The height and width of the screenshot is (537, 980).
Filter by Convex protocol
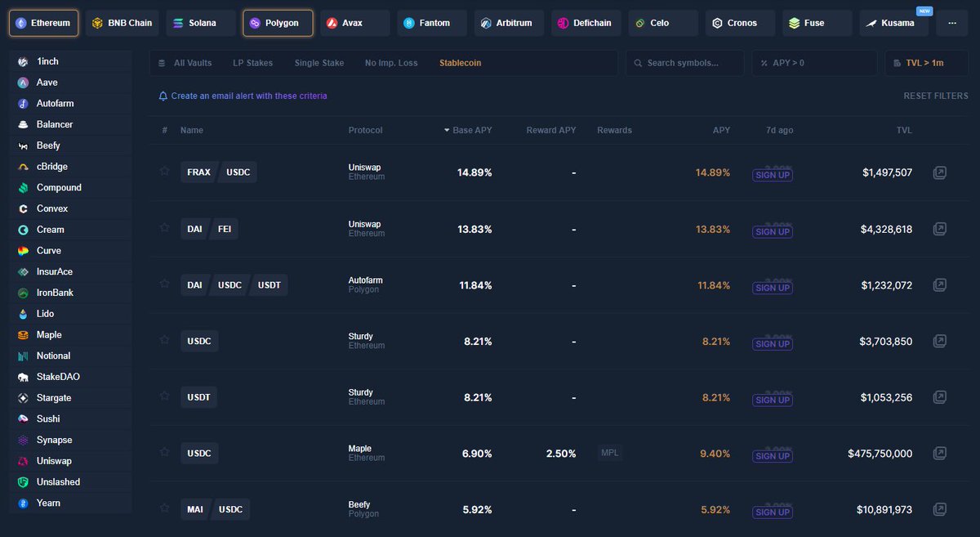point(70,208)
